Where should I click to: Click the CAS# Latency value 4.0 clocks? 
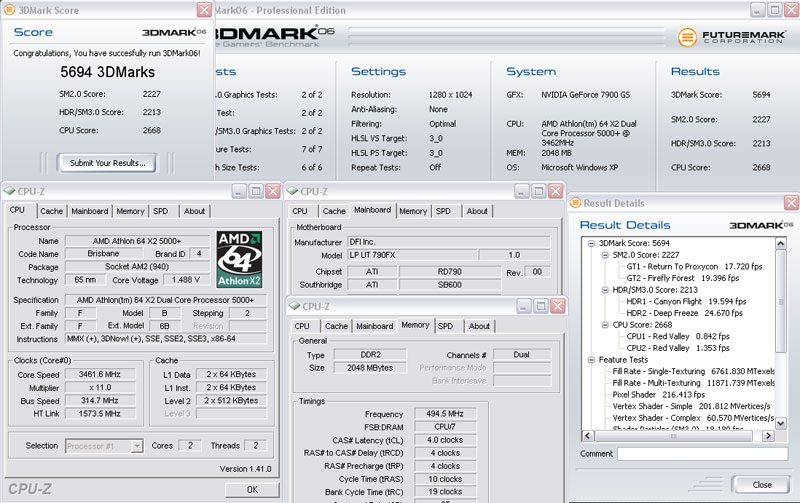coord(445,440)
